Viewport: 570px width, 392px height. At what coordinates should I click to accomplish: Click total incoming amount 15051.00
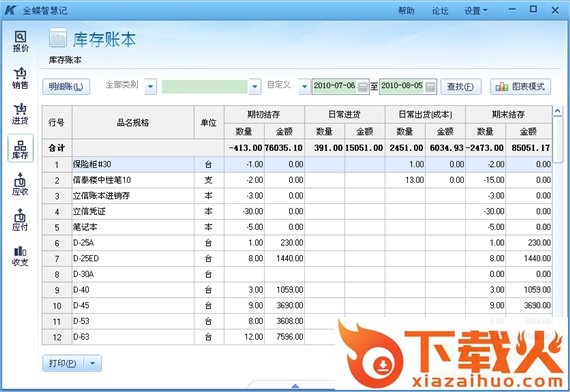[x=364, y=148]
